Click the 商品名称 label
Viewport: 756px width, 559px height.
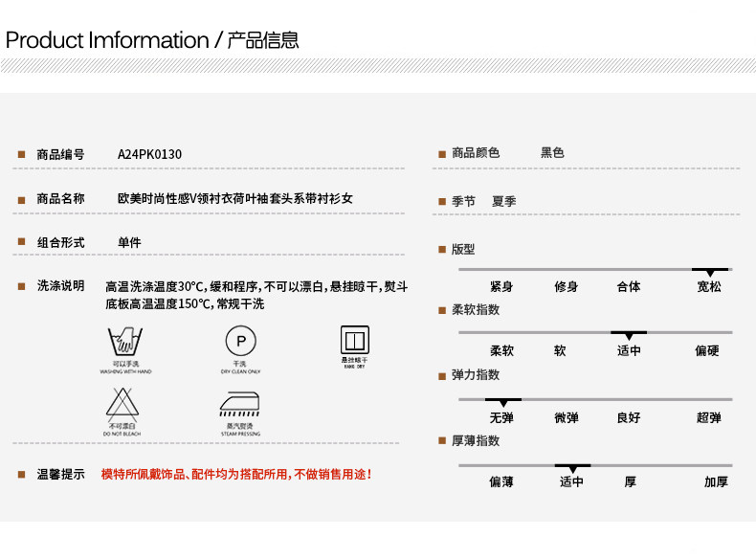[60, 198]
